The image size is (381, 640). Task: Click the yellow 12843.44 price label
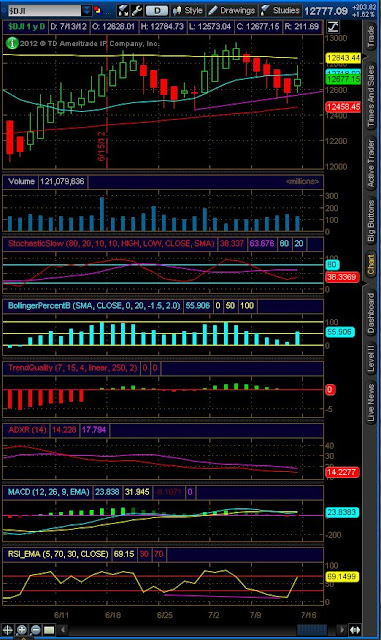(x=343, y=58)
